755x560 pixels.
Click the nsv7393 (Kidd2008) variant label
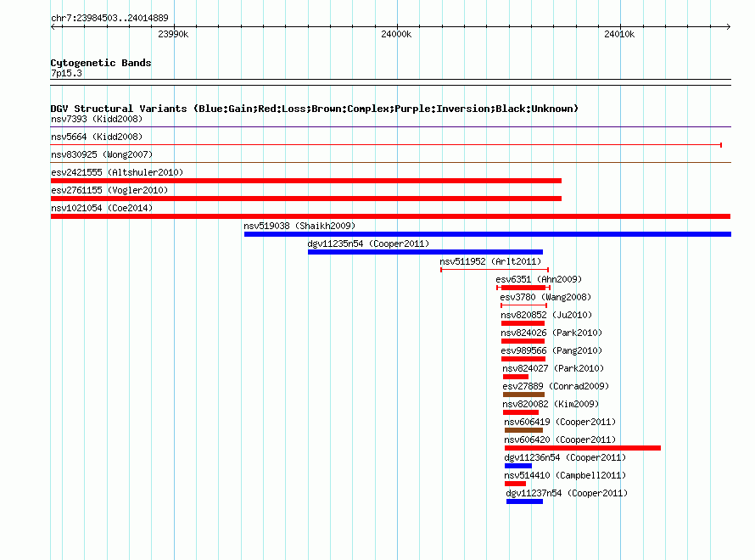(97, 119)
